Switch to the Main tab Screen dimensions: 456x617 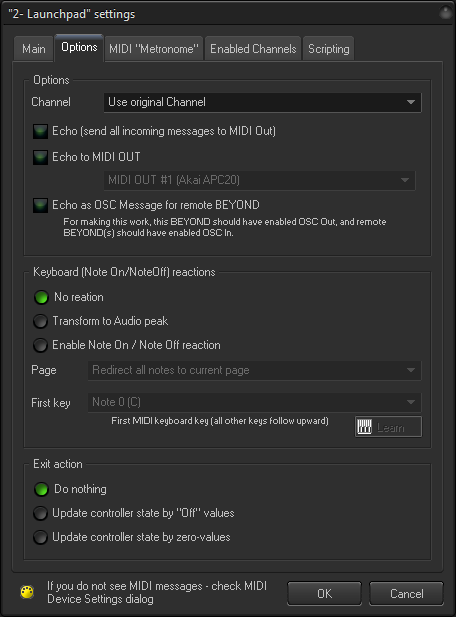[33, 49]
